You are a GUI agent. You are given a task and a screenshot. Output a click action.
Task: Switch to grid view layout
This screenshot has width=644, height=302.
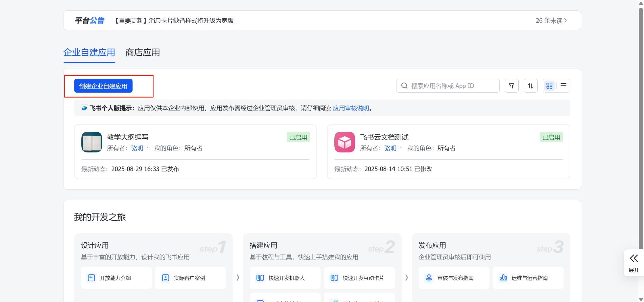click(x=549, y=86)
